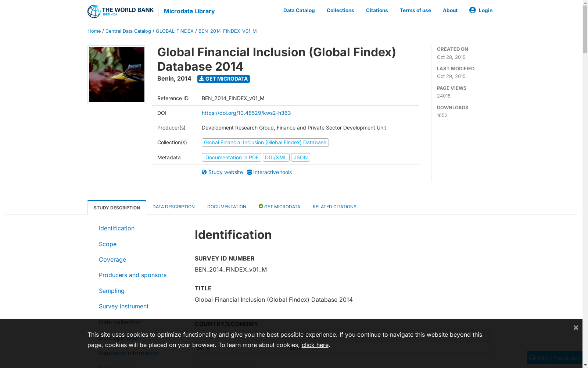Open the Global Findex Database collection badge
Screen dimensions: 588x368
(265, 142)
